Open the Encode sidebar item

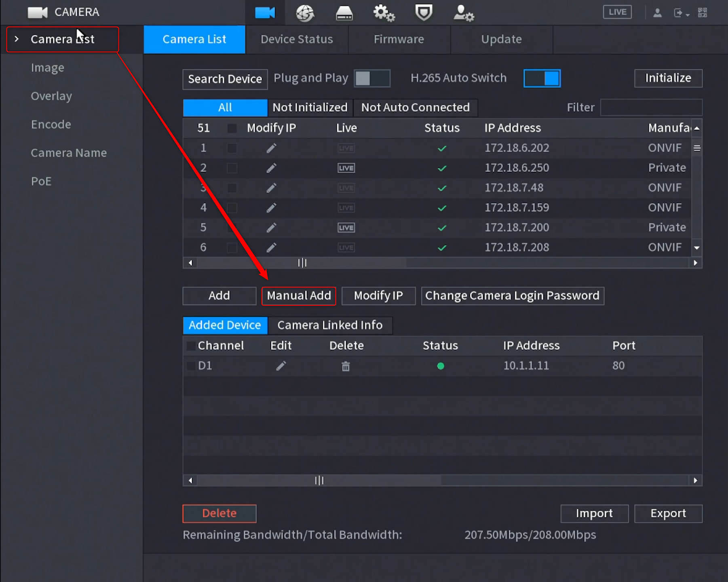click(x=51, y=124)
